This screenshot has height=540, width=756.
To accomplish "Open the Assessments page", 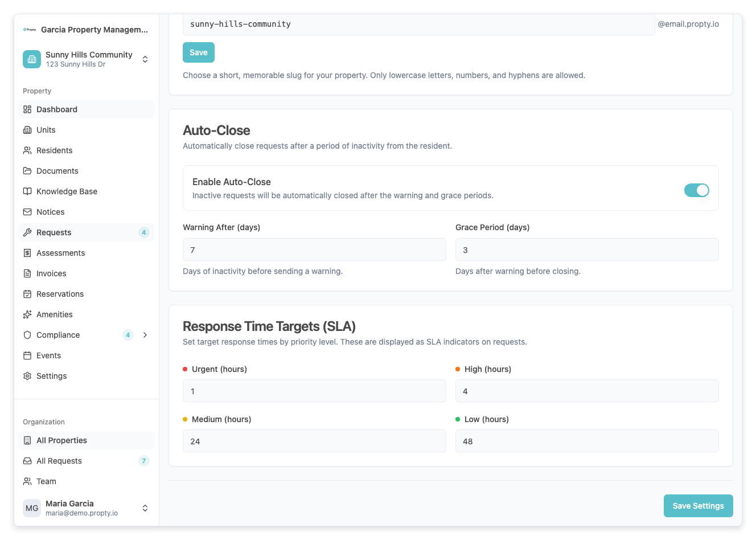I will (87, 253).
